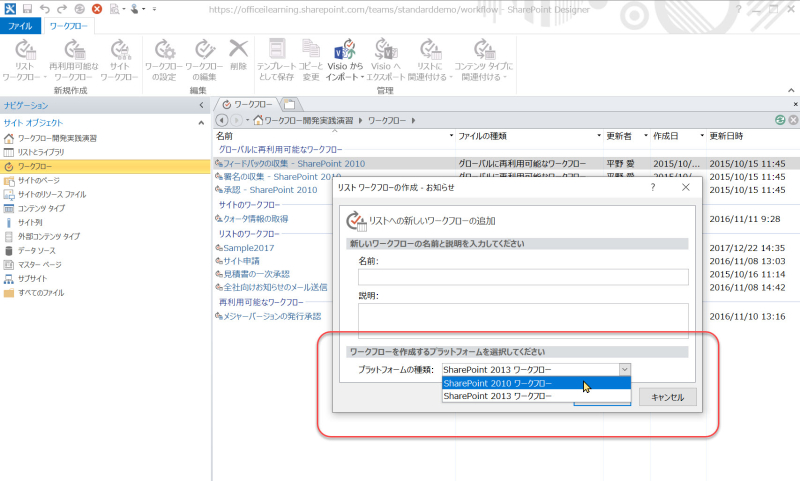Click the red stop icon in title bar

click(x=97, y=9)
